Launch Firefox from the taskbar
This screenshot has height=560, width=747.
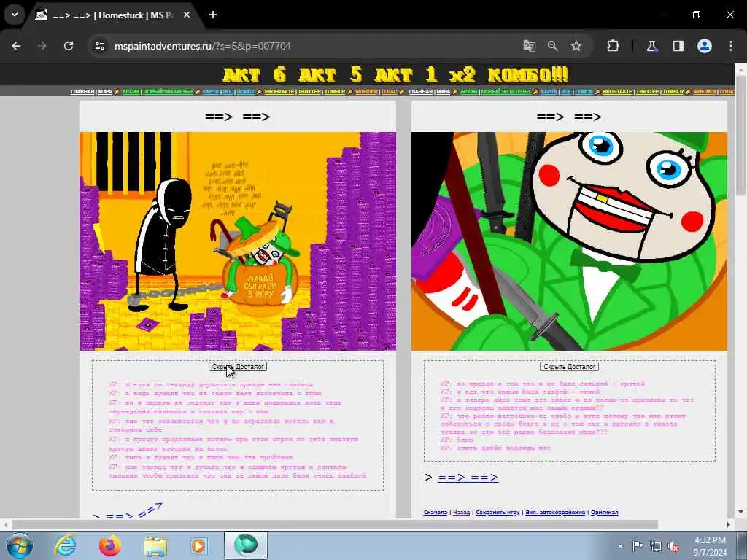click(x=110, y=545)
